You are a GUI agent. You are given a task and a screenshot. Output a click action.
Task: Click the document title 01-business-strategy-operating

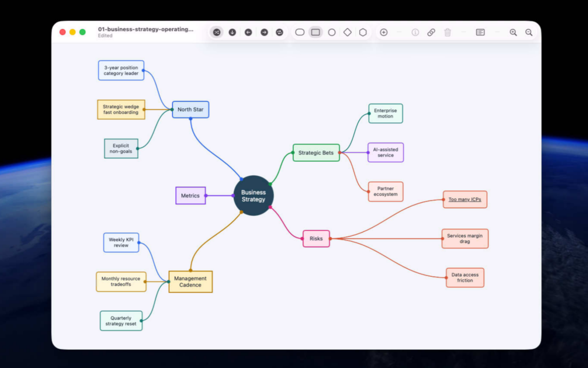[x=146, y=29]
